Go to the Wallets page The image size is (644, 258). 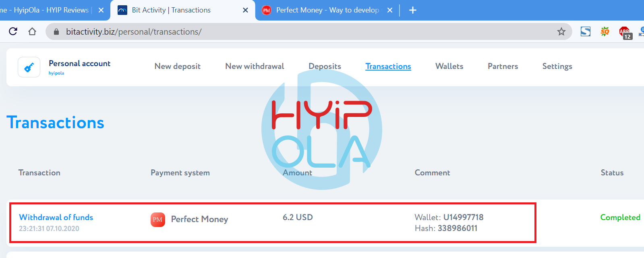[x=449, y=66]
